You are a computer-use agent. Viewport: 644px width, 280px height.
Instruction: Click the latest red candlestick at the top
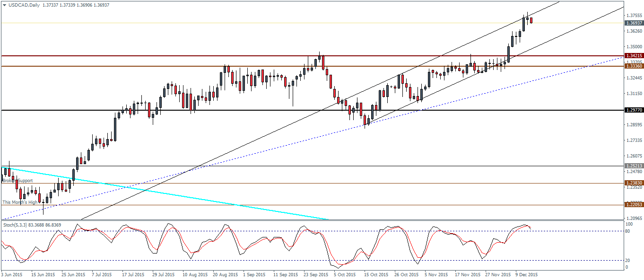pos(531,20)
